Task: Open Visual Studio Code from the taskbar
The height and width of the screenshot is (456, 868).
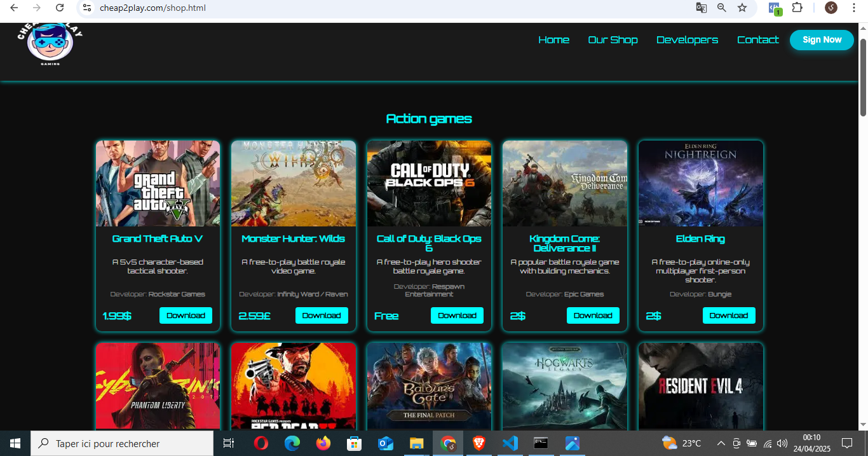Action: pos(510,443)
